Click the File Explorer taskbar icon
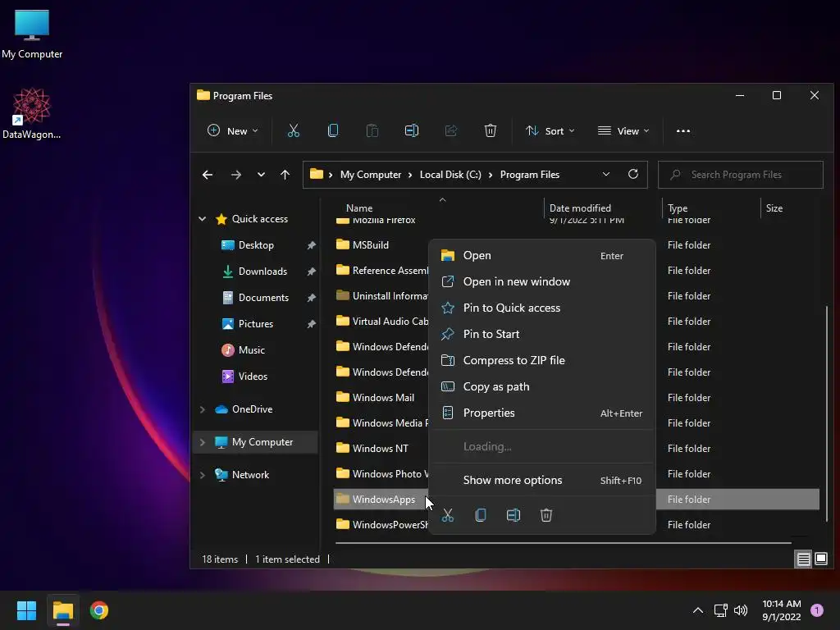This screenshot has width=840, height=630. coord(62,610)
